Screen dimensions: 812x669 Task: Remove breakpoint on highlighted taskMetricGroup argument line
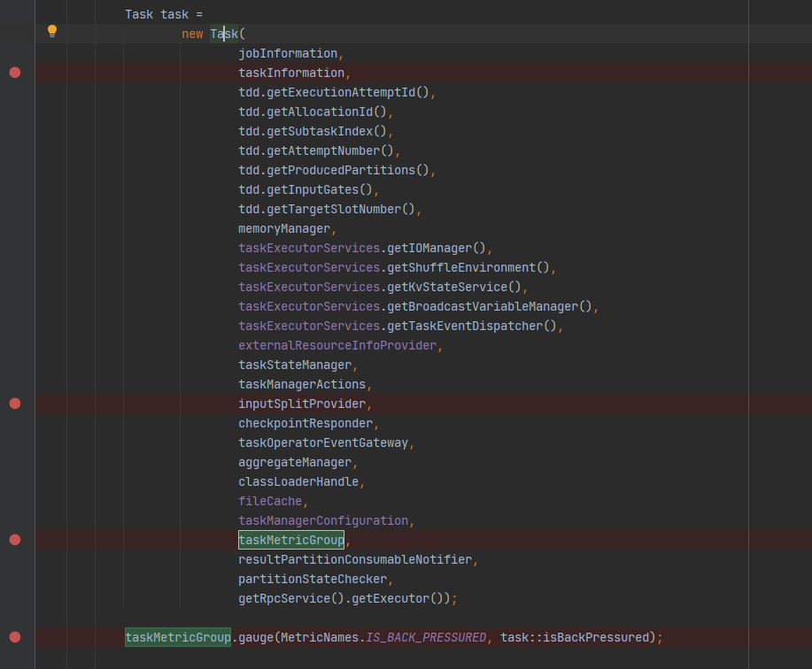click(x=15, y=540)
